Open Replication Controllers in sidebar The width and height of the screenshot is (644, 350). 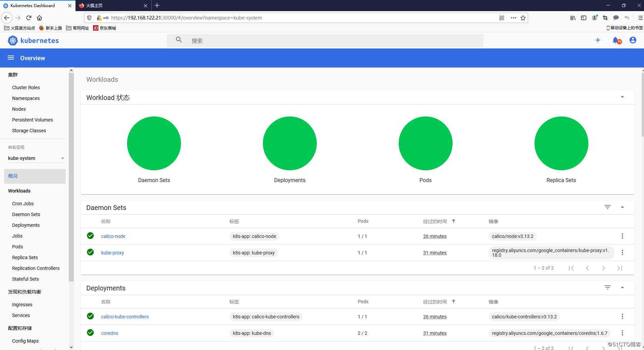click(x=36, y=268)
